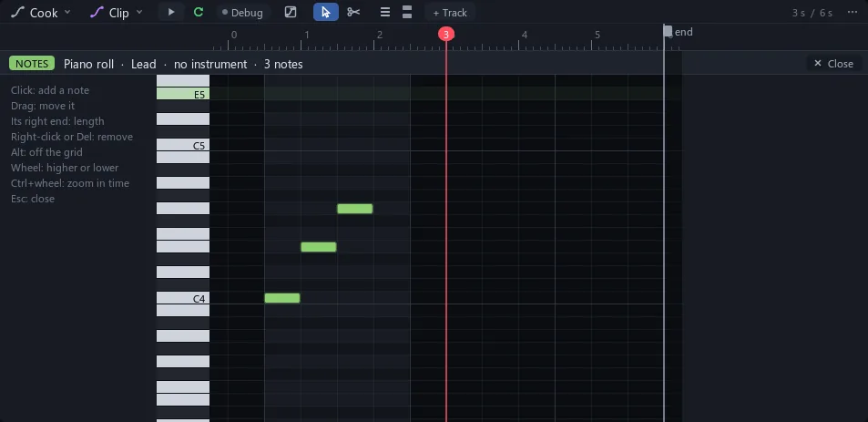The height and width of the screenshot is (422, 868).
Task: Select the highest green note
Action: tap(355, 209)
